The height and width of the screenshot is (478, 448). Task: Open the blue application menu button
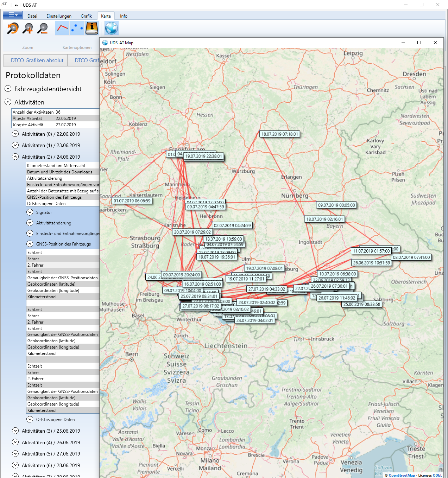pyautogui.click(x=13, y=15)
